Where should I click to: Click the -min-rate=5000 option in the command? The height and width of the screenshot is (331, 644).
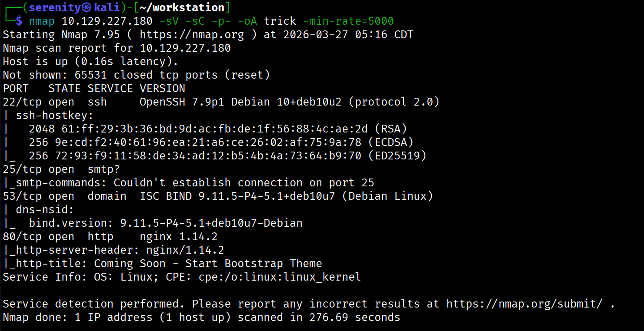[348, 21]
